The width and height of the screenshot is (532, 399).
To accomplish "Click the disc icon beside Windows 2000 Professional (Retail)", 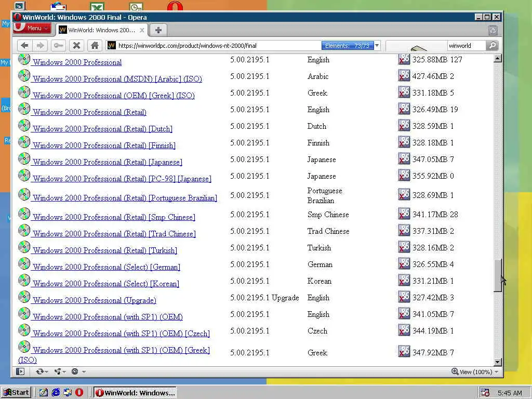I will (24, 109).
